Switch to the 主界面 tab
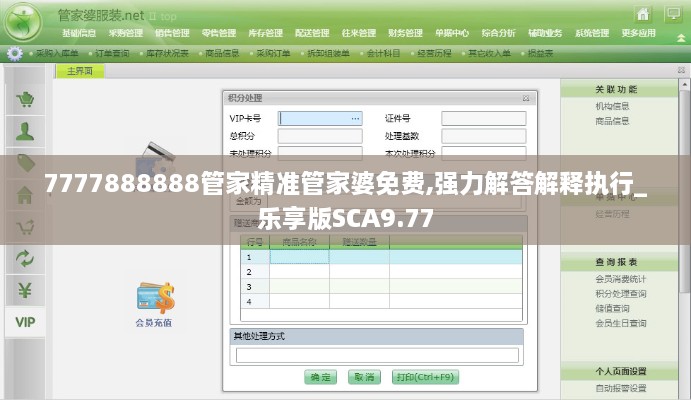This screenshot has width=691, height=400. (x=80, y=71)
